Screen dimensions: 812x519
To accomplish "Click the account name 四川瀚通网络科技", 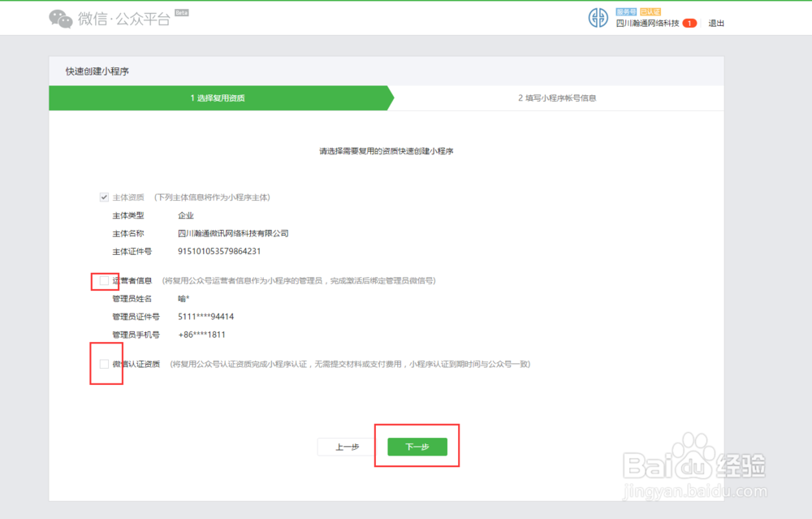I will 647,24.
